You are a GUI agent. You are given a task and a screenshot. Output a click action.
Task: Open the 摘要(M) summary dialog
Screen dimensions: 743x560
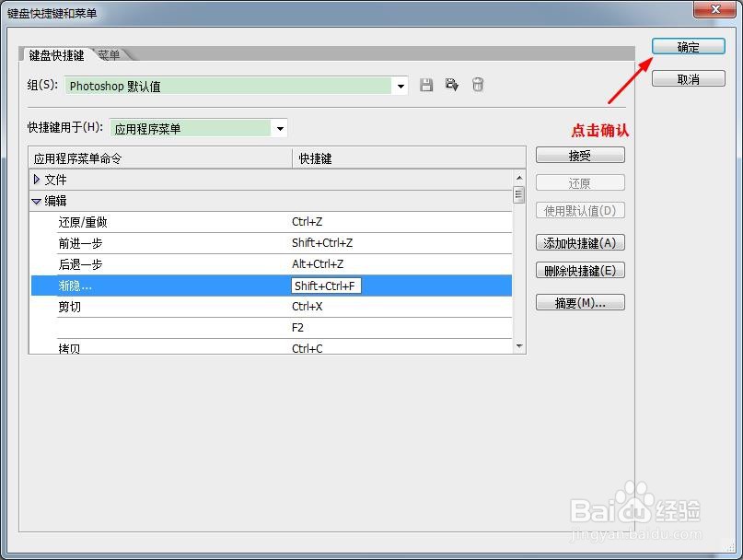(580, 301)
